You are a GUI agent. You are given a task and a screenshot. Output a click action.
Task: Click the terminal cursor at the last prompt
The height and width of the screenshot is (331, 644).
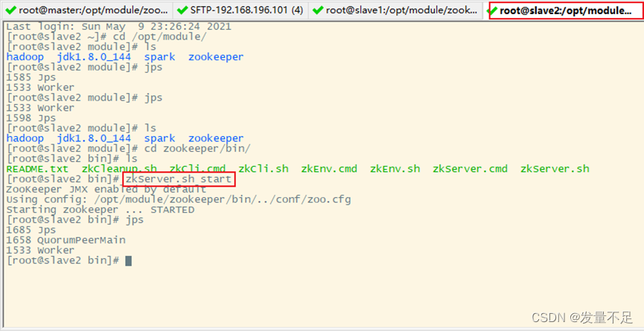tap(129, 260)
